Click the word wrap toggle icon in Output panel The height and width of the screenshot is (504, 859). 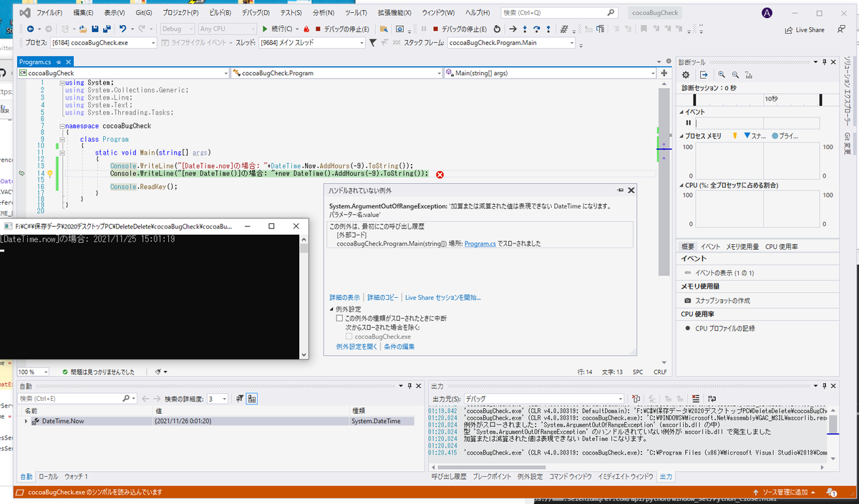712,399
